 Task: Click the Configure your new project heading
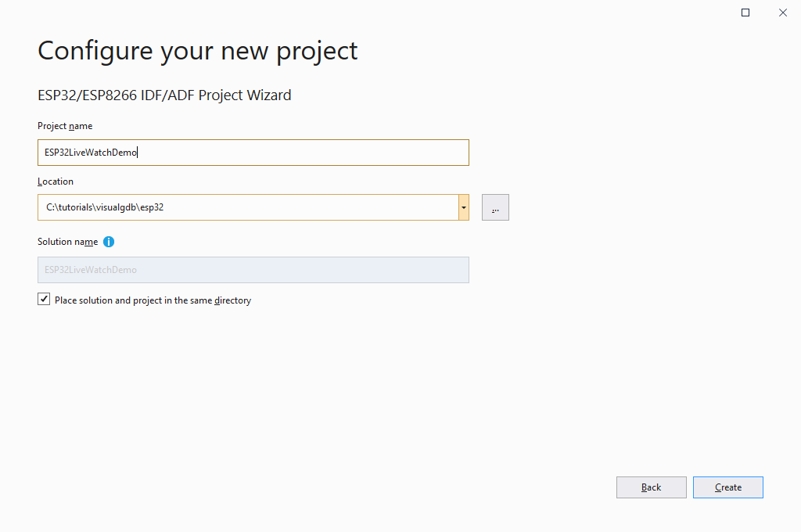point(198,51)
